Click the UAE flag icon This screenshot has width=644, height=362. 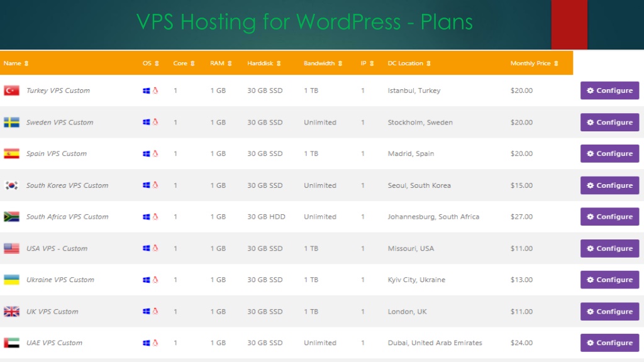(x=11, y=343)
